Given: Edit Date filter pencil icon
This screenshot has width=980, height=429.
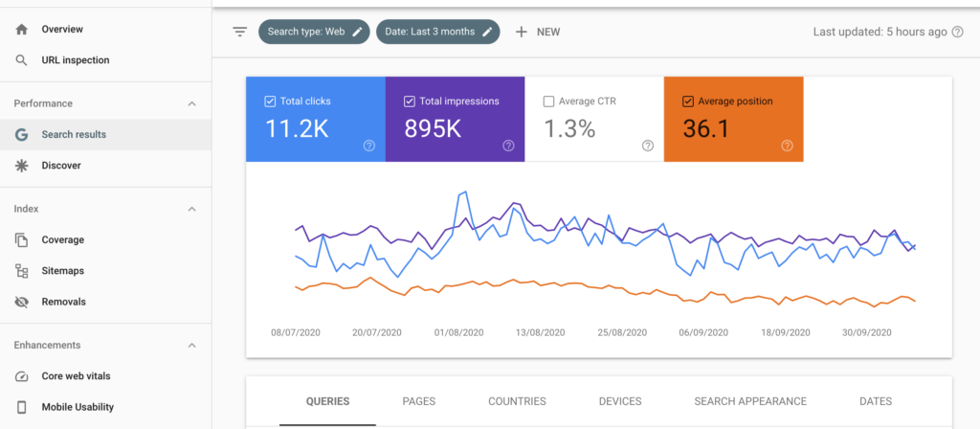Looking at the screenshot, I should click(487, 32).
